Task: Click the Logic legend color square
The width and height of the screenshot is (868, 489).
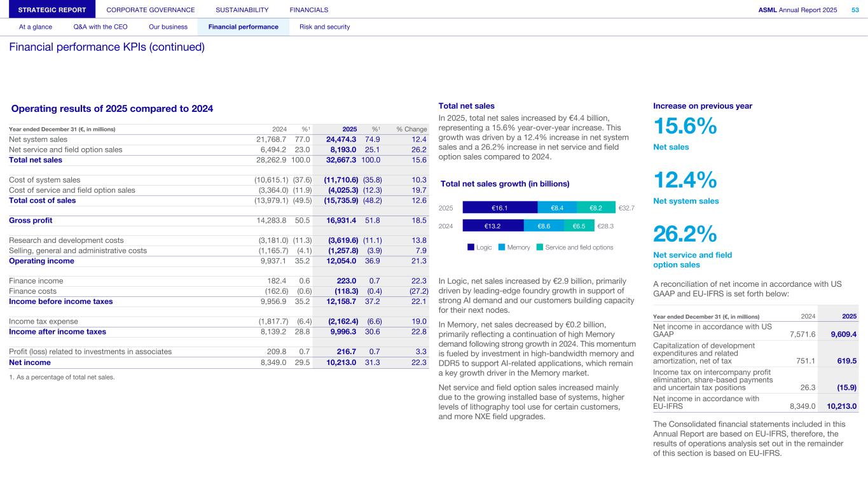Action: (471, 247)
